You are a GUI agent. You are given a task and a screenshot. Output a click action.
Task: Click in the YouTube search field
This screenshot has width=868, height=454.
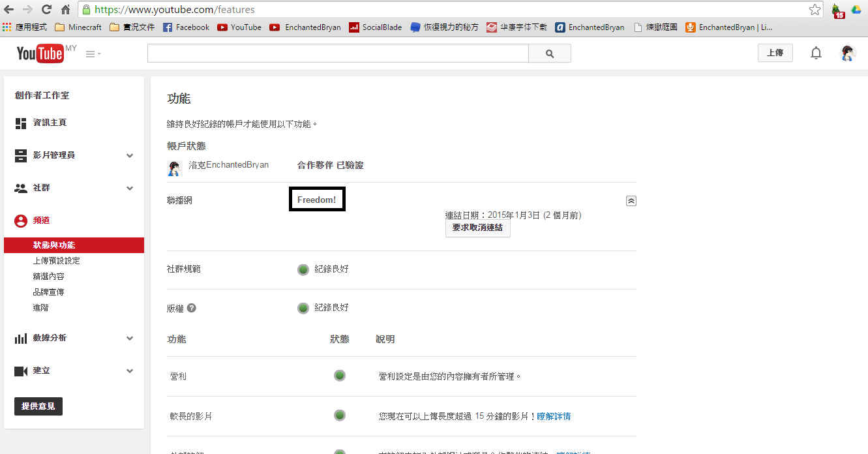click(x=337, y=53)
